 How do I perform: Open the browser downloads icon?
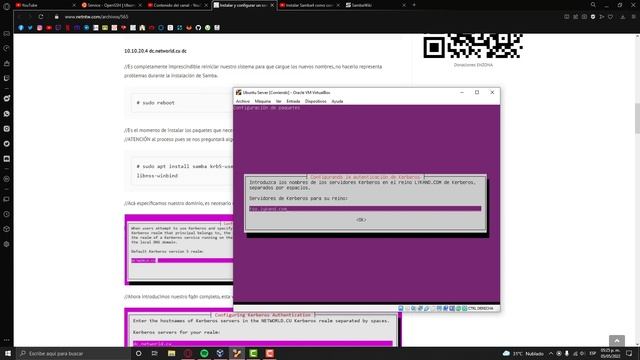coord(623,17)
